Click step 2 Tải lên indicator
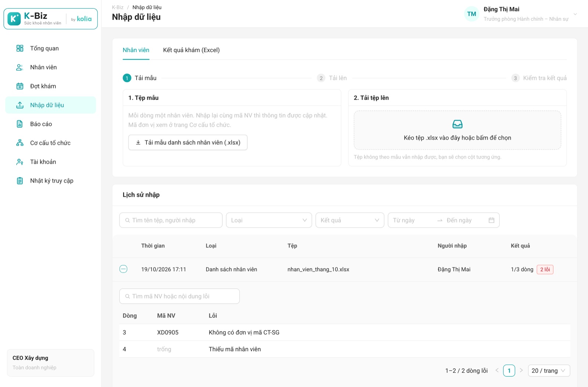 pos(332,78)
